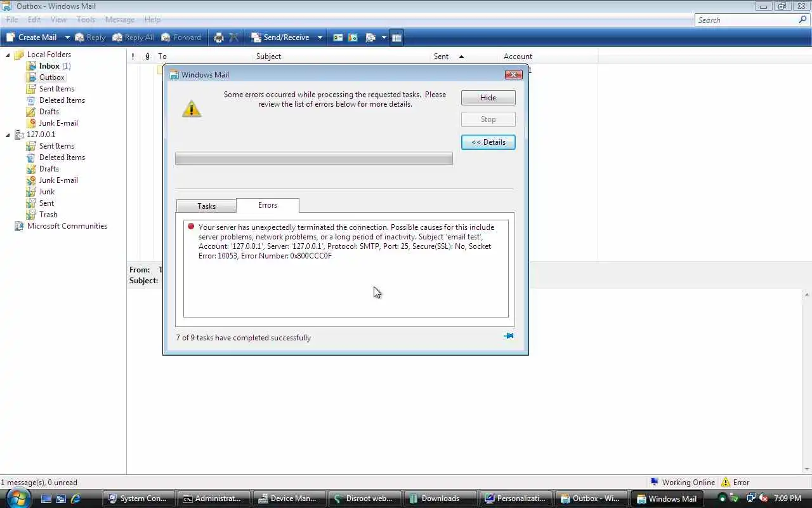Open the File menu

click(x=12, y=20)
